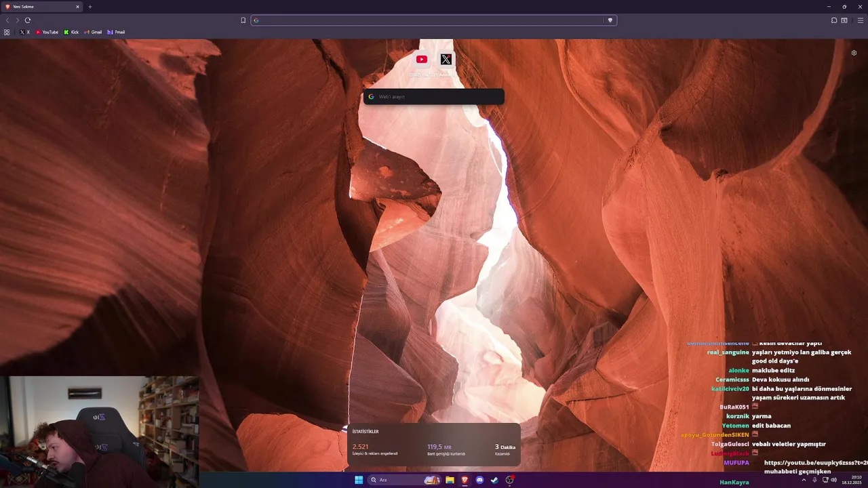The width and height of the screenshot is (868, 488).
Task: Click the Web'i arayın search box
Action: pos(434,97)
